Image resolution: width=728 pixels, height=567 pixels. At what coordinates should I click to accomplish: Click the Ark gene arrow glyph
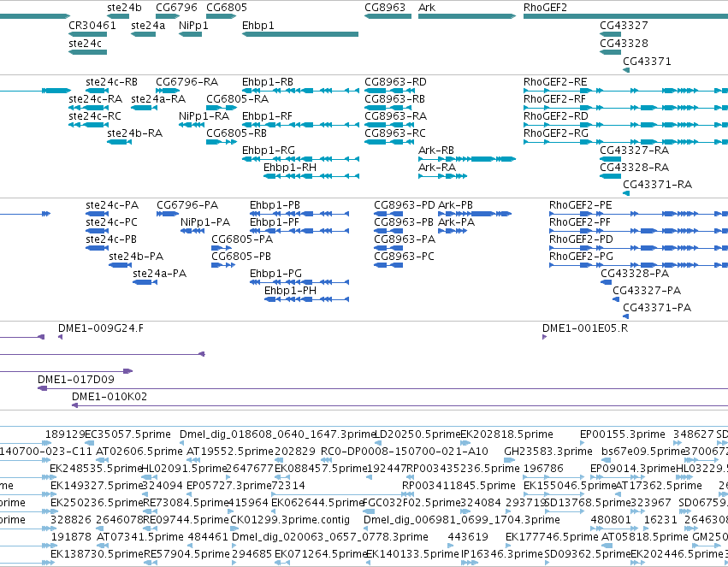tap(467, 16)
